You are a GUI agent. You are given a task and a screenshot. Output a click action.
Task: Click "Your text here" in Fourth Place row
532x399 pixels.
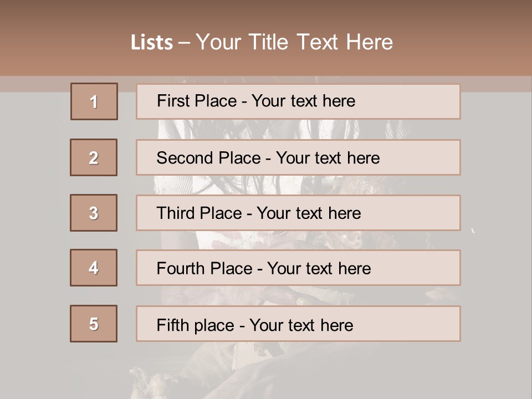(319, 269)
